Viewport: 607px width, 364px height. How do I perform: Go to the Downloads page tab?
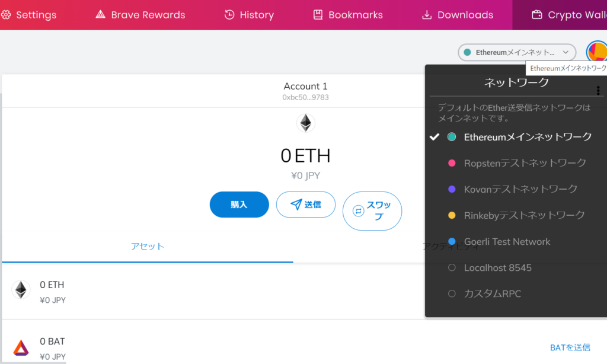pyautogui.click(x=458, y=15)
